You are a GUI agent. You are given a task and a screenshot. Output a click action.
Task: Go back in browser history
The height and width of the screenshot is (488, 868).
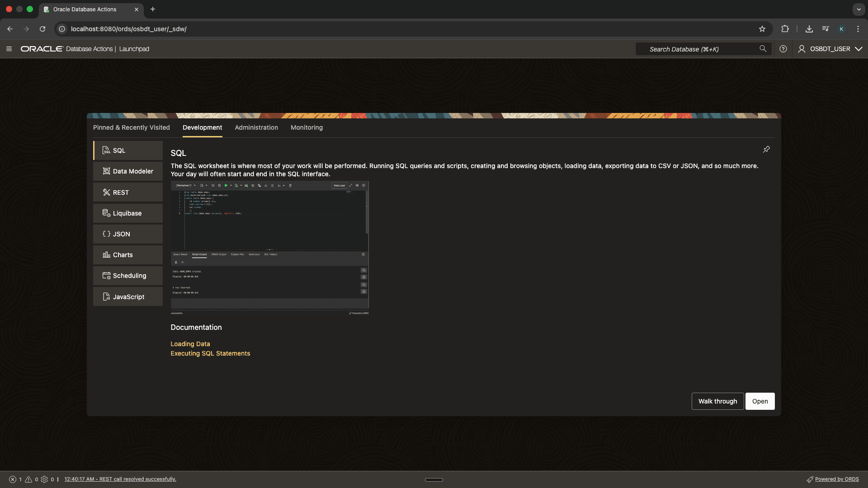click(10, 29)
